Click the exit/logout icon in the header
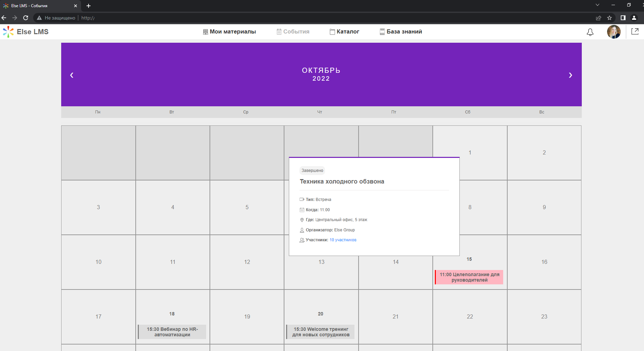 tap(635, 31)
